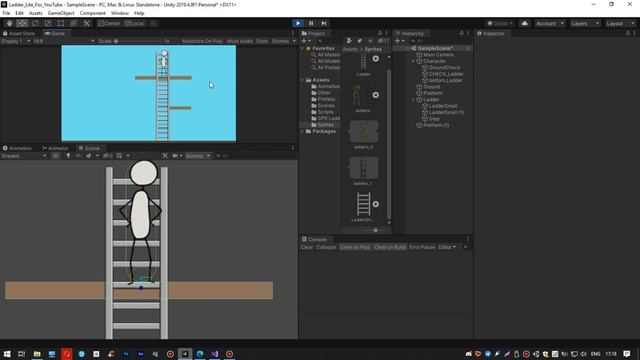
Task: Select the Transform tool in the toolbar
Action: tap(73, 23)
